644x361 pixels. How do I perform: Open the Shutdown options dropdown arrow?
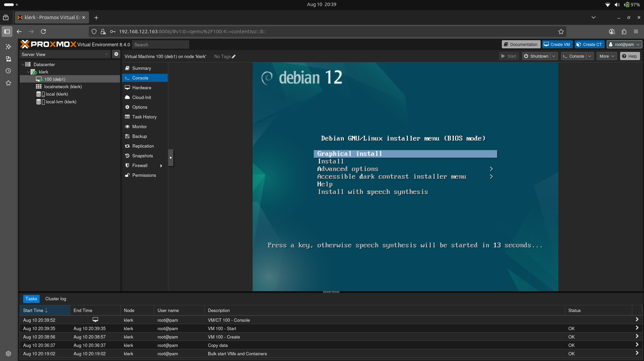[x=554, y=56]
